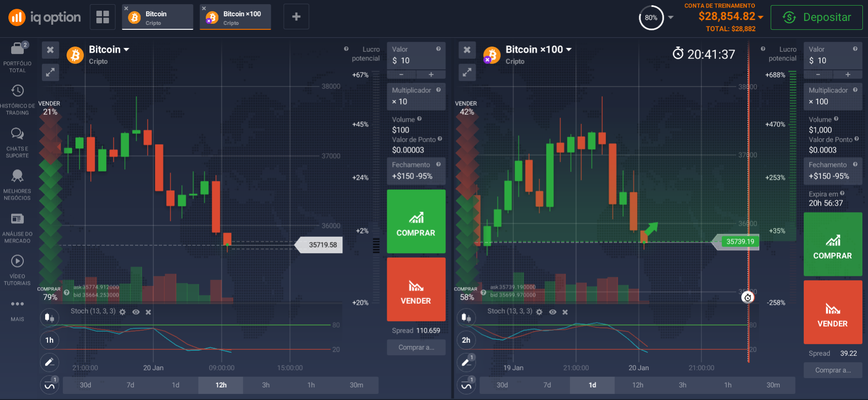Expand the Bitcoin ×100 chart fullscreen
The width and height of the screenshot is (868, 400).
coord(467,72)
